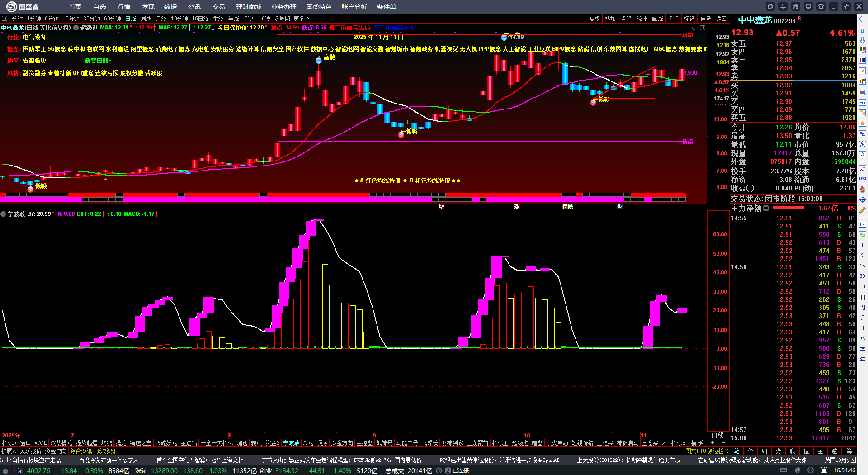Toggle the 画线 drawing mode

point(657,19)
